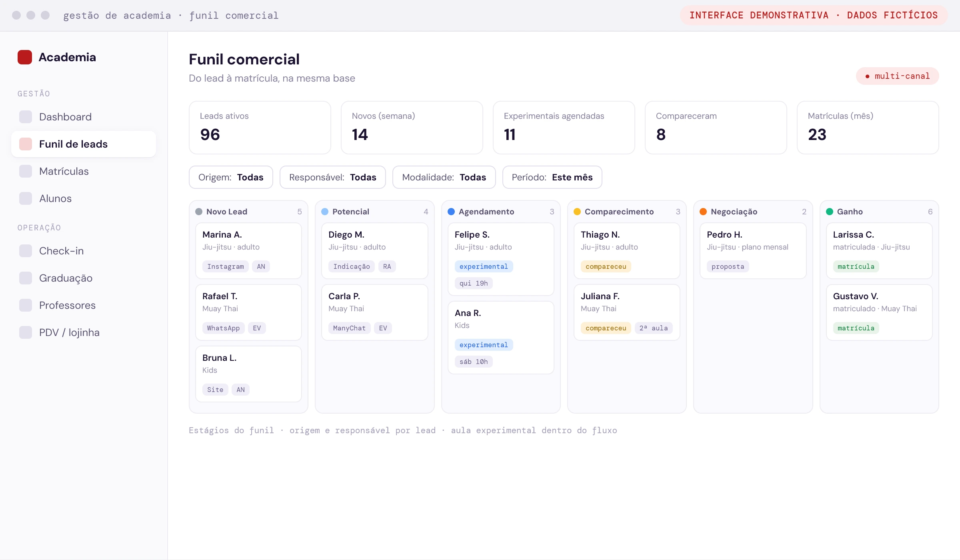
Task: Open the Período: Este mês filter
Action: coord(552,177)
